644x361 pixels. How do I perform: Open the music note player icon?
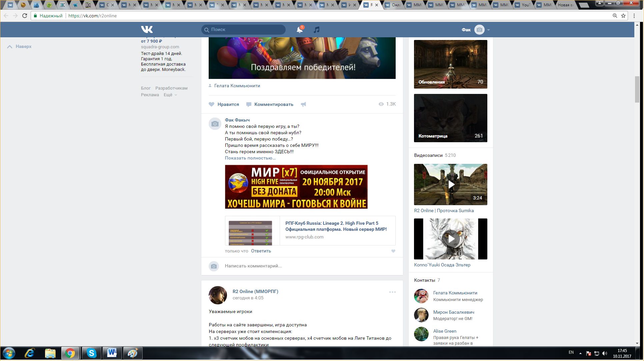317,30
